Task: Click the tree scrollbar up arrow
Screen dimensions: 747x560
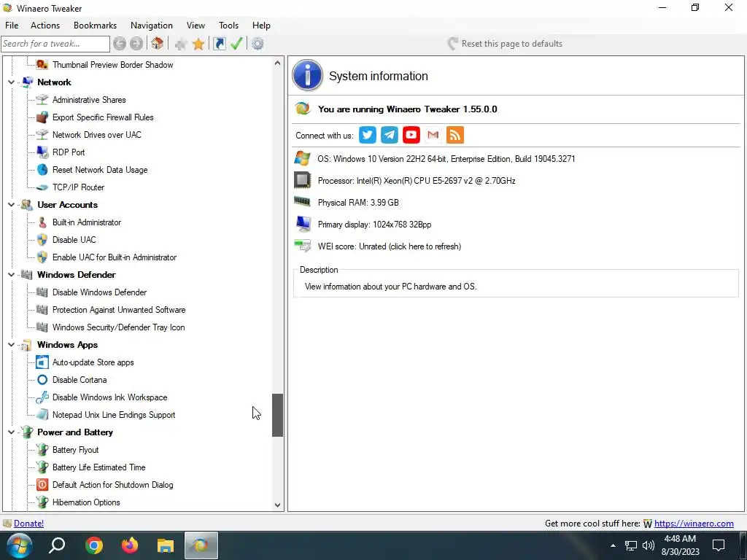Action: [x=278, y=63]
